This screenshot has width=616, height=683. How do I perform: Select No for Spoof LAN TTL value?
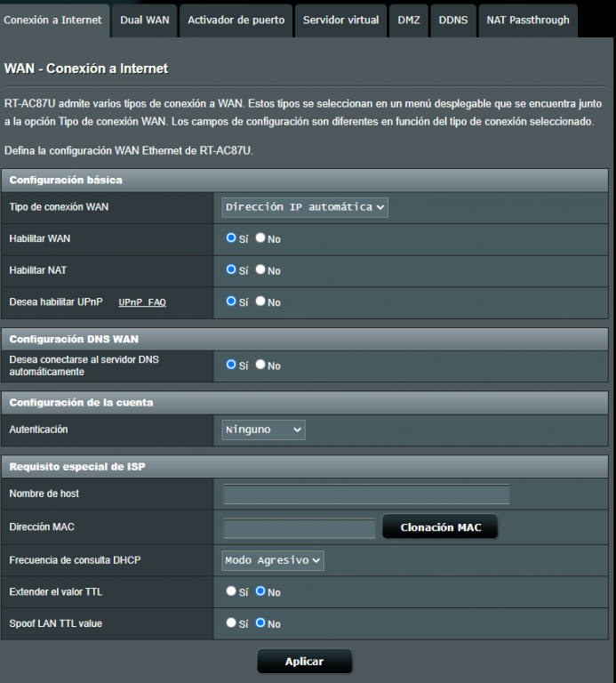pos(260,623)
